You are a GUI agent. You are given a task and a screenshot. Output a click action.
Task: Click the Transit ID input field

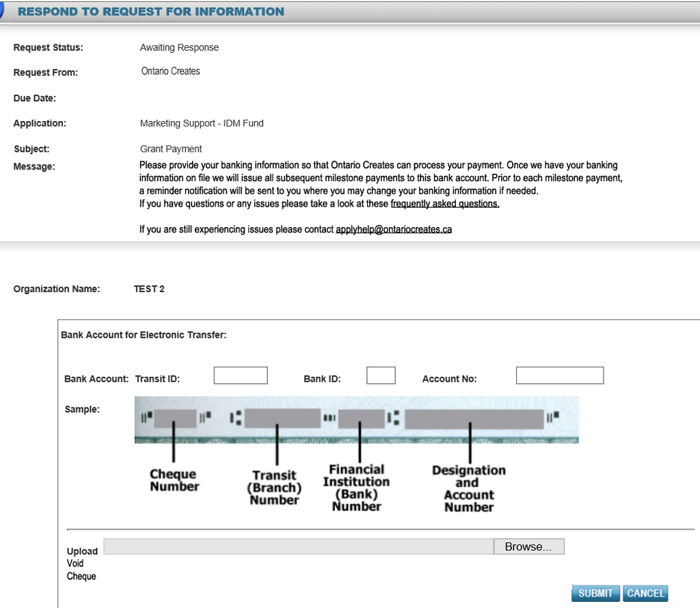[x=241, y=375]
